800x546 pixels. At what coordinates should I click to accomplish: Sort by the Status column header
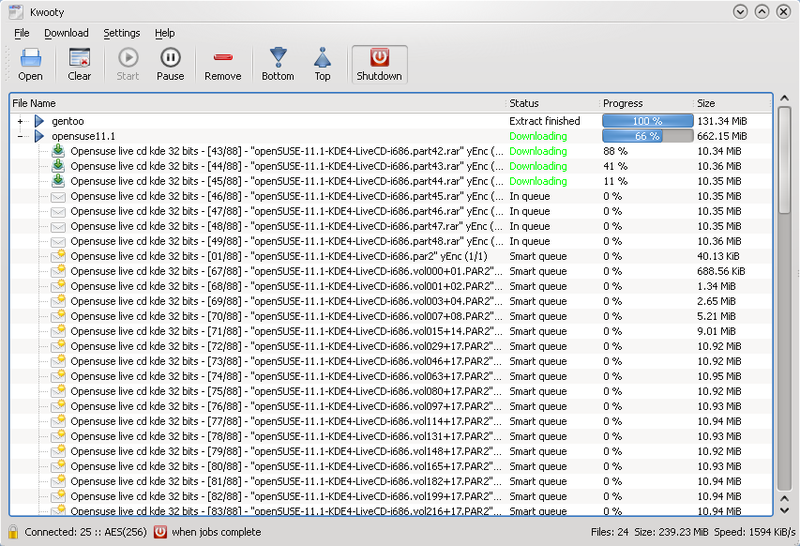(x=553, y=103)
